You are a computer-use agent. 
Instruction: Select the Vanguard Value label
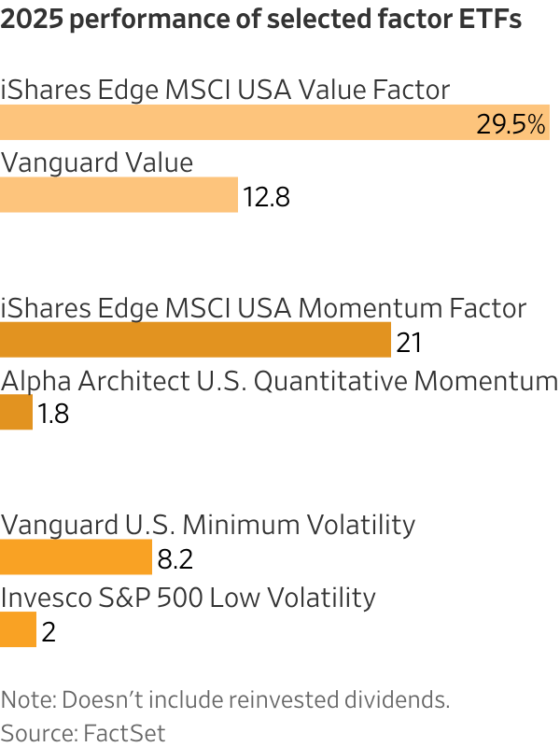tap(97, 162)
